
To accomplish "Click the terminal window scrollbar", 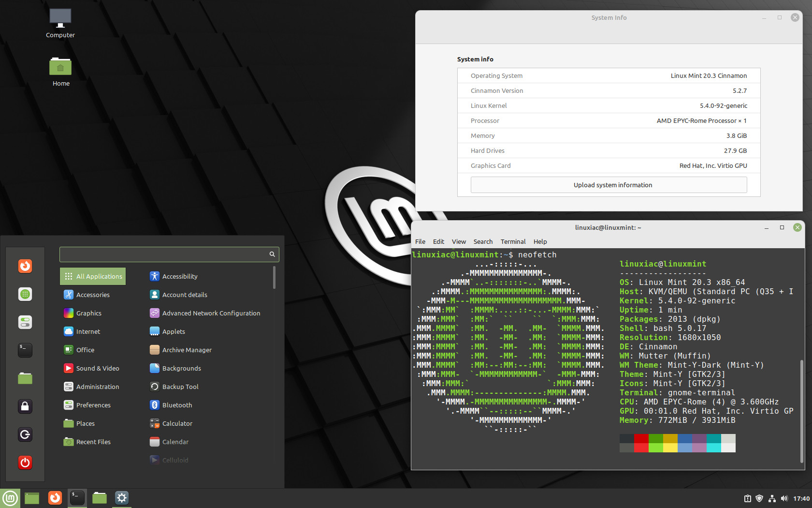I will point(802,411).
